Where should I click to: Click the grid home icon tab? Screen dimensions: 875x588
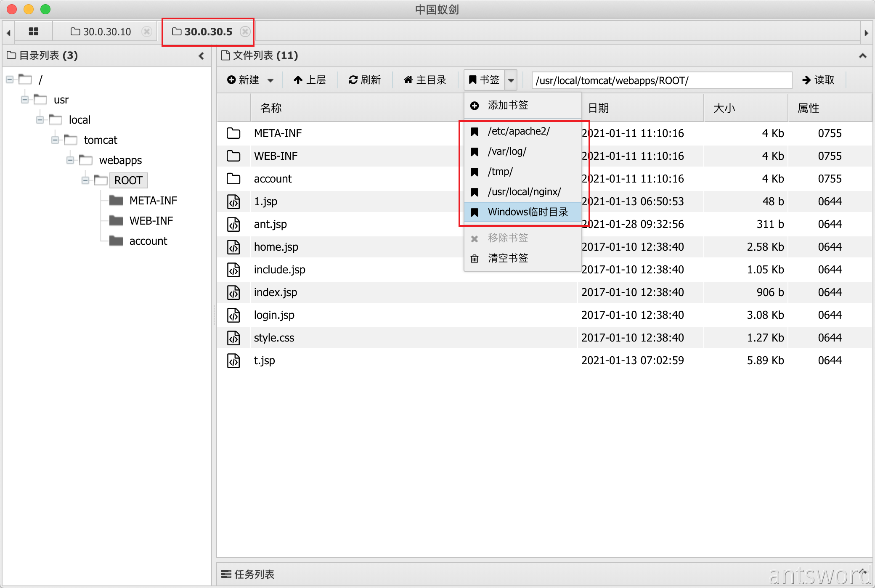[x=33, y=32]
